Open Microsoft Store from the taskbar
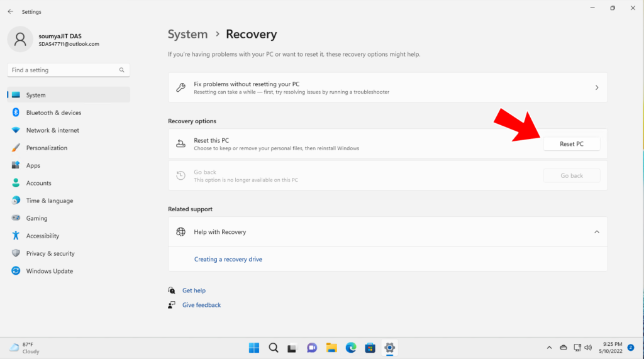The height and width of the screenshot is (359, 644). (x=370, y=348)
